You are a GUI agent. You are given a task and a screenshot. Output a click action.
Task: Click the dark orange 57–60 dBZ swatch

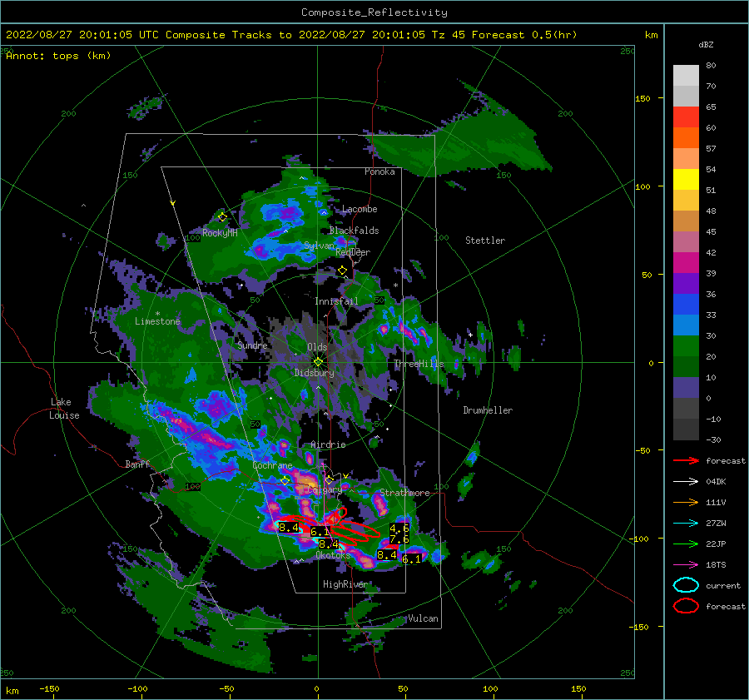pyautogui.click(x=686, y=138)
